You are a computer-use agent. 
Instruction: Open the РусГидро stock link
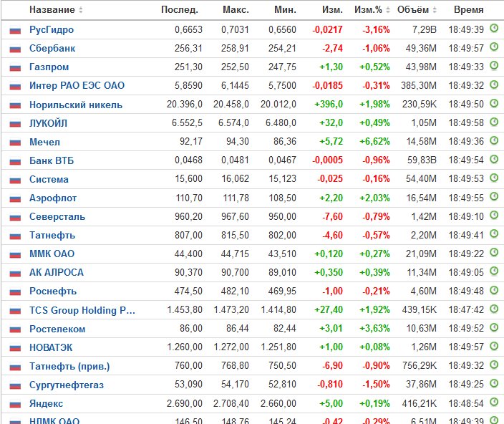(x=52, y=30)
